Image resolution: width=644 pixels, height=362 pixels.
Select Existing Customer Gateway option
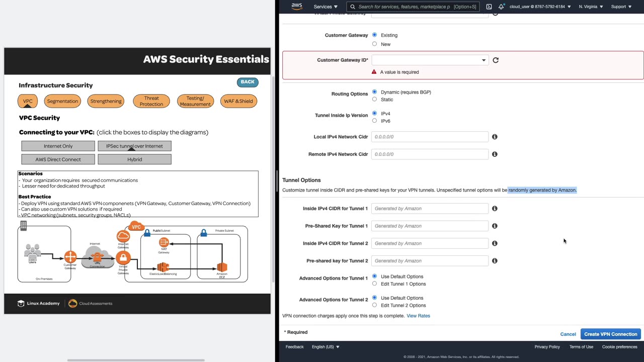pyautogui.click(x=374, y=35)
